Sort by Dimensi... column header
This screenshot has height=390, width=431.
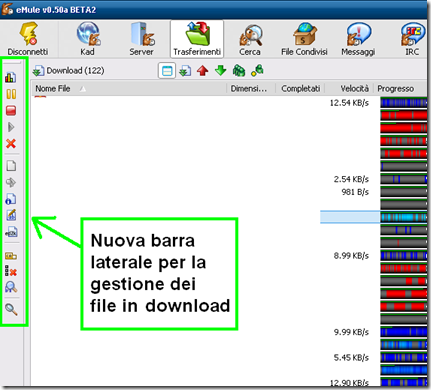[x=251, y=89]
